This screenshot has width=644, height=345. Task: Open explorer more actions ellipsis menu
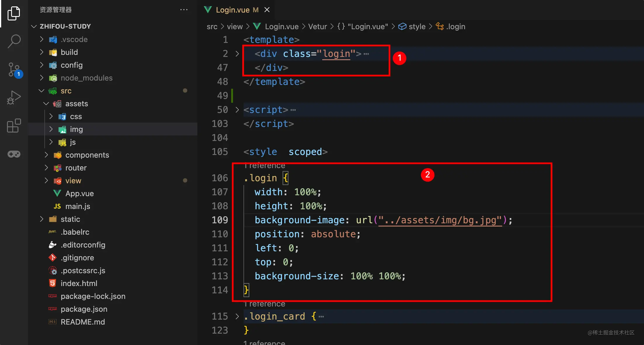pos(184,10)
